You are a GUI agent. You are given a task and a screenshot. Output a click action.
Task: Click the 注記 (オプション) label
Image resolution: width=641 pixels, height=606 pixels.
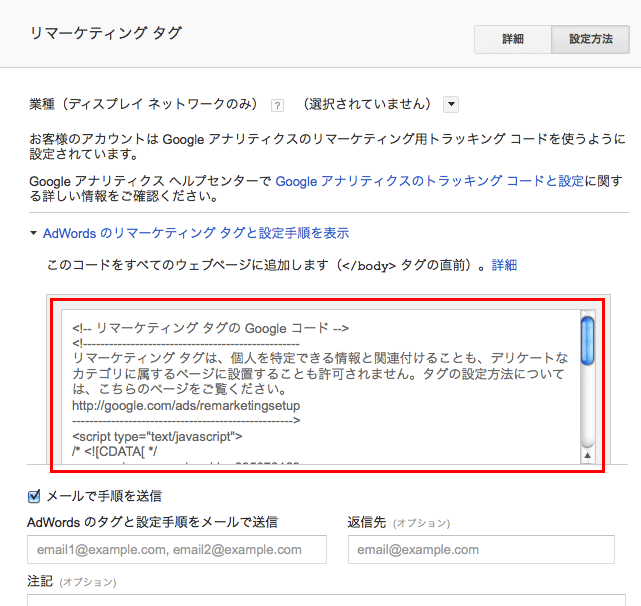[x=72, y=581]
